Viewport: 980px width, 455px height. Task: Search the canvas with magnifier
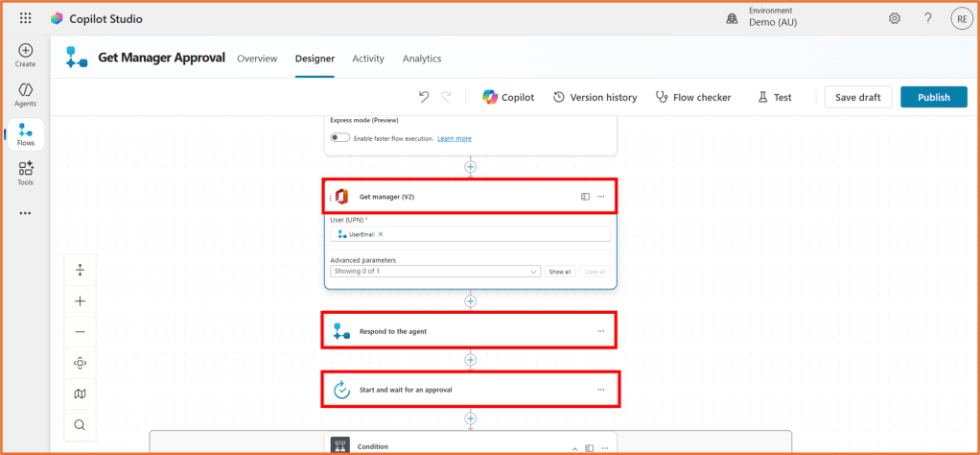[80, 424]
